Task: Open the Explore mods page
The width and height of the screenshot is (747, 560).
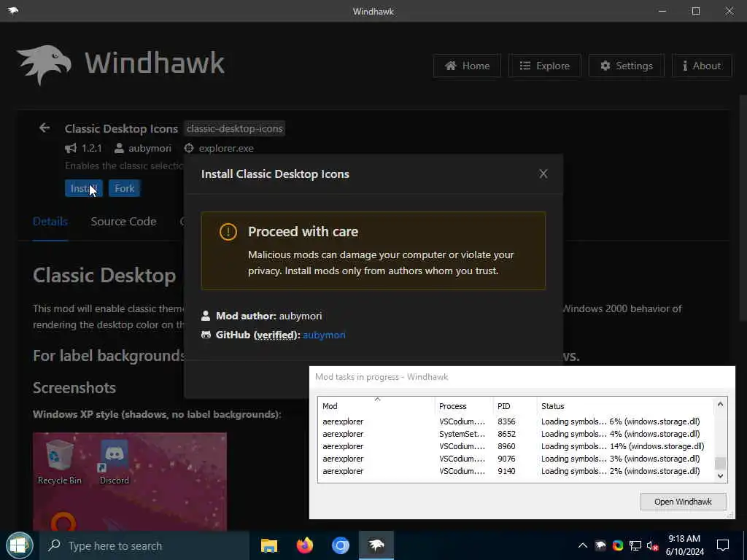Action: [544, 66]
